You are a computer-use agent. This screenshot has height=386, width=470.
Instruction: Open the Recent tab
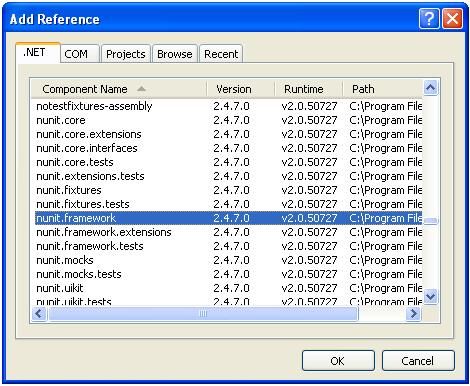pos(221,54)
